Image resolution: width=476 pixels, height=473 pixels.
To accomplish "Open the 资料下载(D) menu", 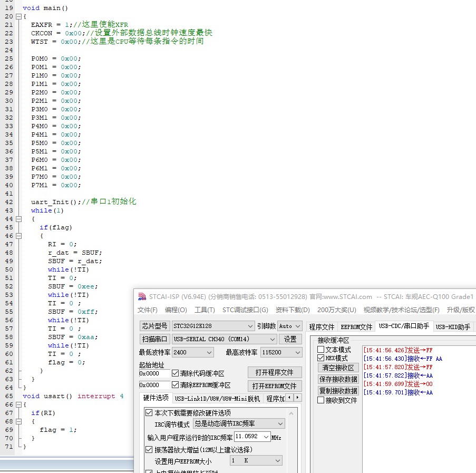I will click(293, 310).
